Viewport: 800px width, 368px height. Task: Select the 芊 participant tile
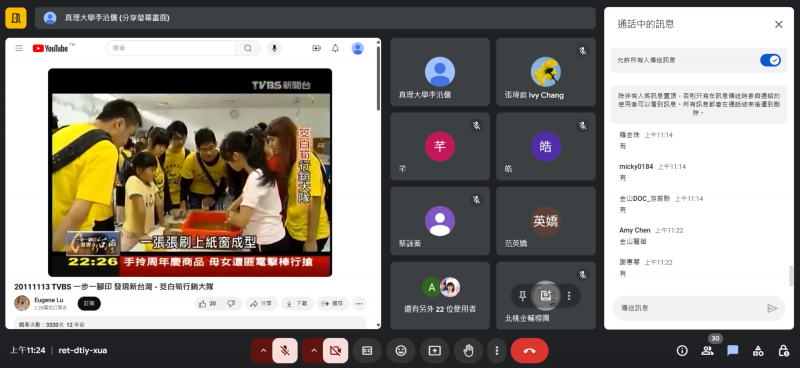click(x=440, y=146)
